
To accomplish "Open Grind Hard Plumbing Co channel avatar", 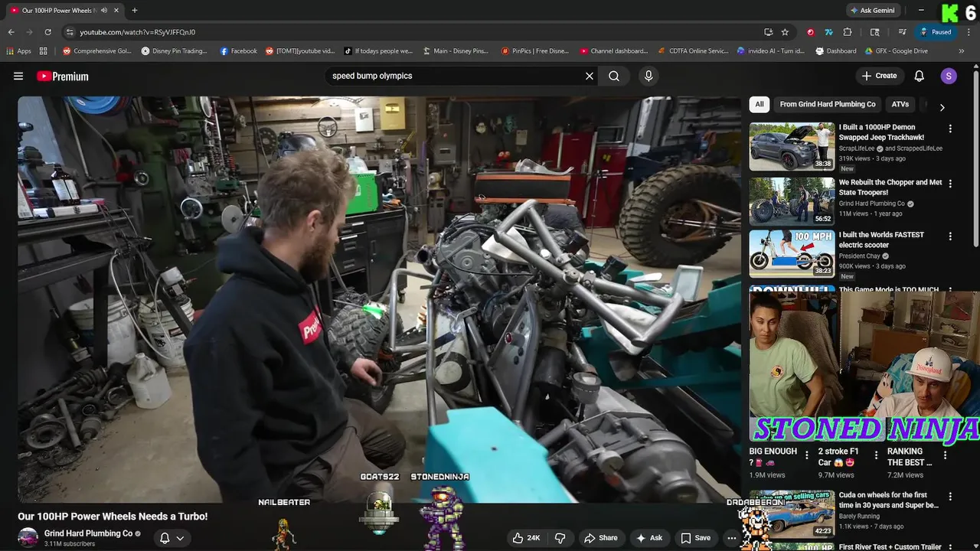I will [28, 538].
